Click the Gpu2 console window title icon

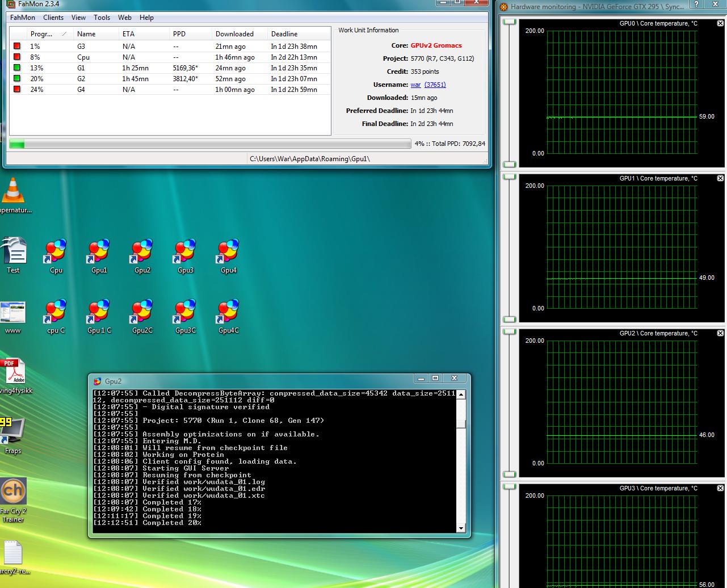point(98,381)
